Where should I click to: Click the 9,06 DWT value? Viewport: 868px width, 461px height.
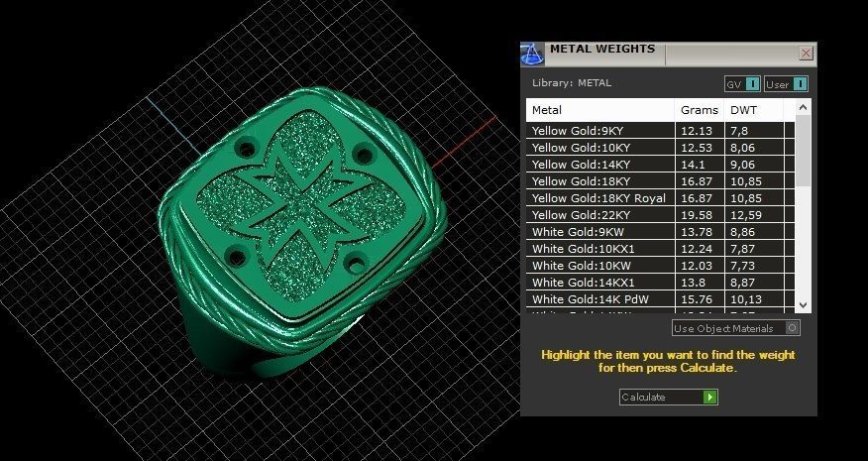pos(742,164)
